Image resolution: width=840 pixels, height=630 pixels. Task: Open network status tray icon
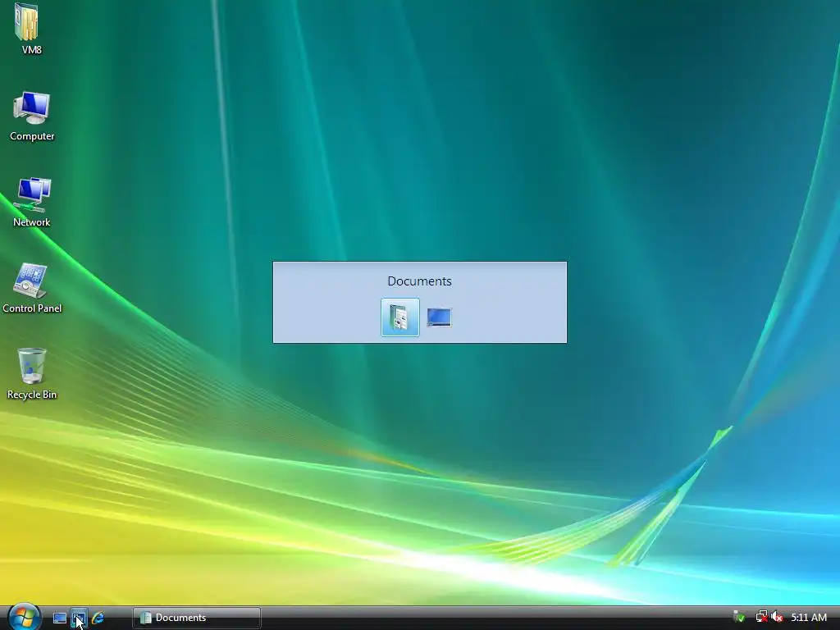click(761, 617)
